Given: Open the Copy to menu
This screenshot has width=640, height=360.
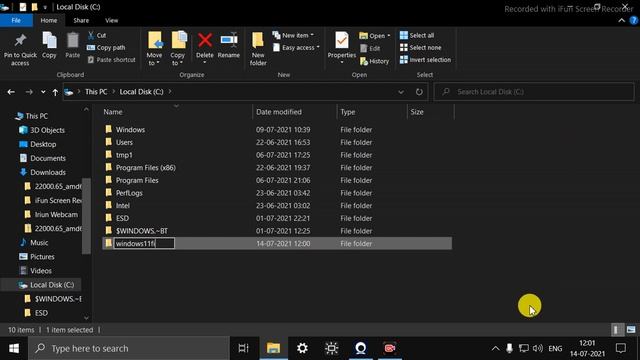Looking at the screenshot, I should click(x=178, y=49).
